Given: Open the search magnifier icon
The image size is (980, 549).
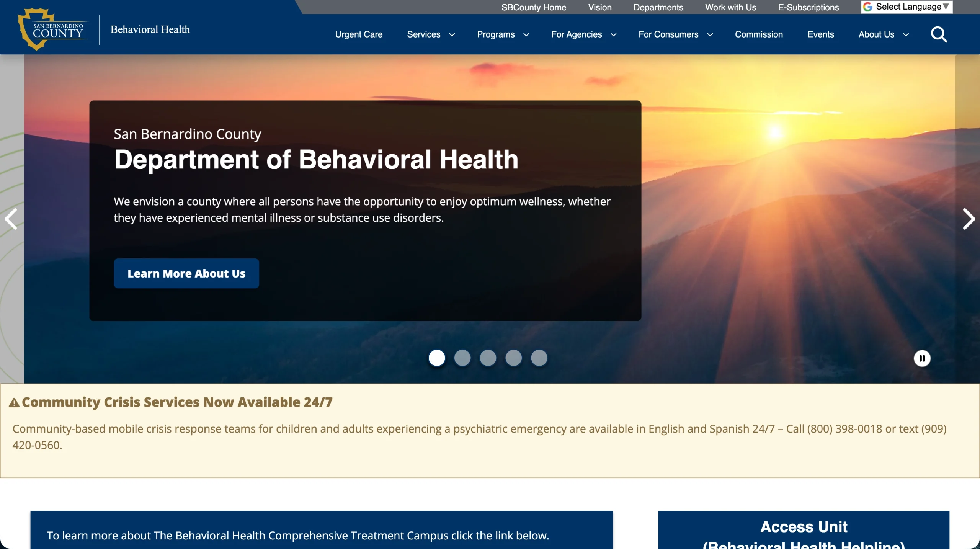Looking at the screenshot, I should [939, 34].
